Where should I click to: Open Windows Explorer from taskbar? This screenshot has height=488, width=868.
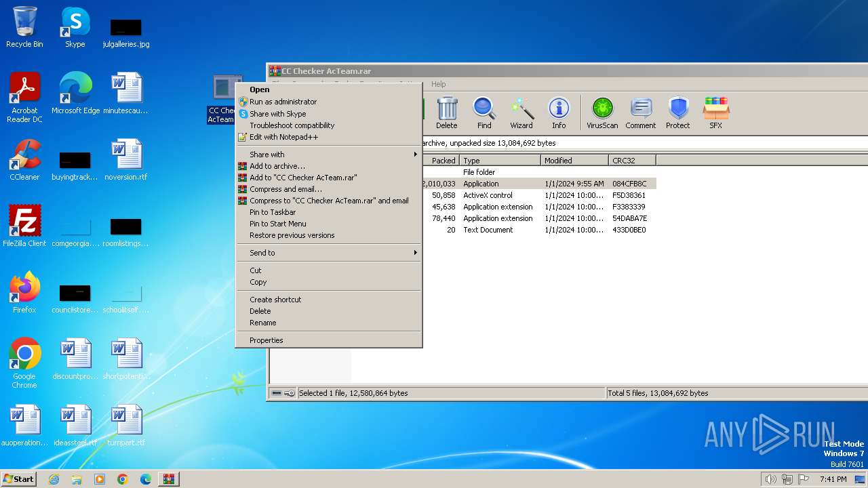click(x=77, y=479)
